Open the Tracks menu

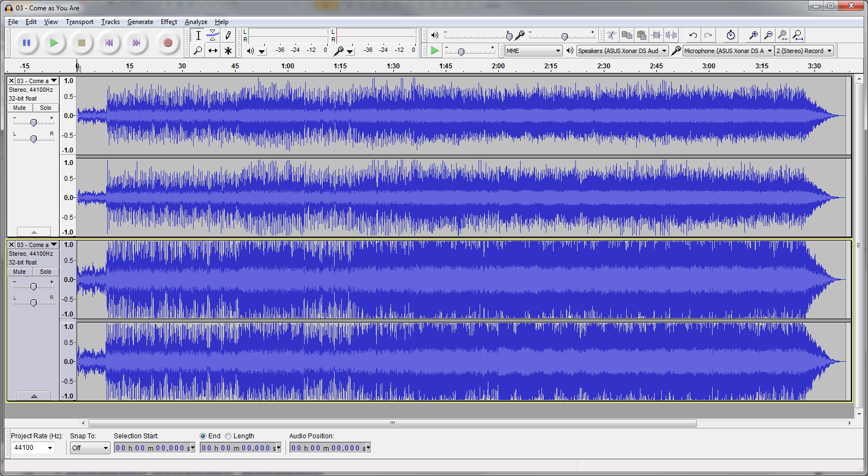click(x=110, y=22)
